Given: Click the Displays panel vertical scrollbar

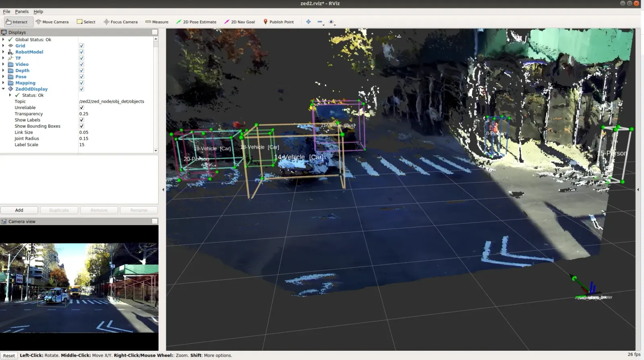Looking at the screenshot, I should click(x=156, y=95).
